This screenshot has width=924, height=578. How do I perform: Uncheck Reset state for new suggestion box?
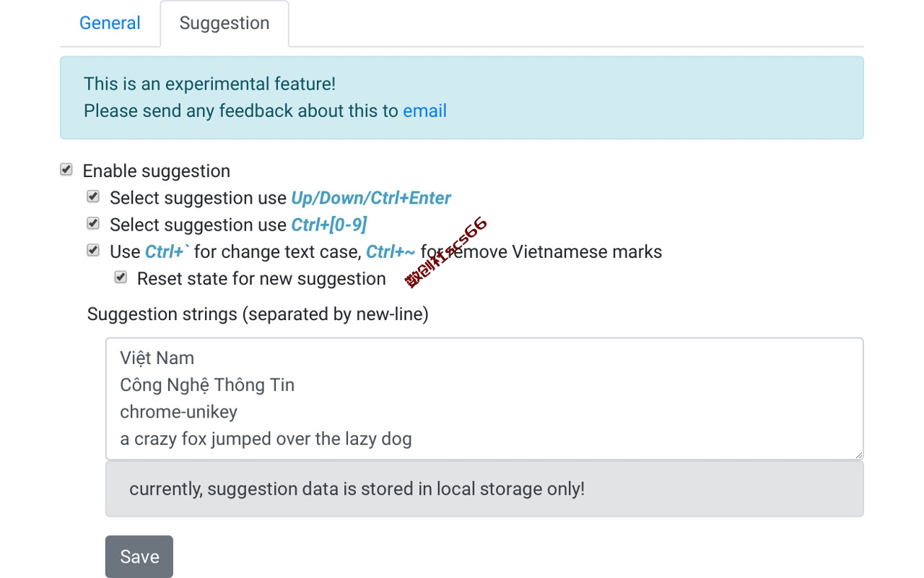point(121,277)
